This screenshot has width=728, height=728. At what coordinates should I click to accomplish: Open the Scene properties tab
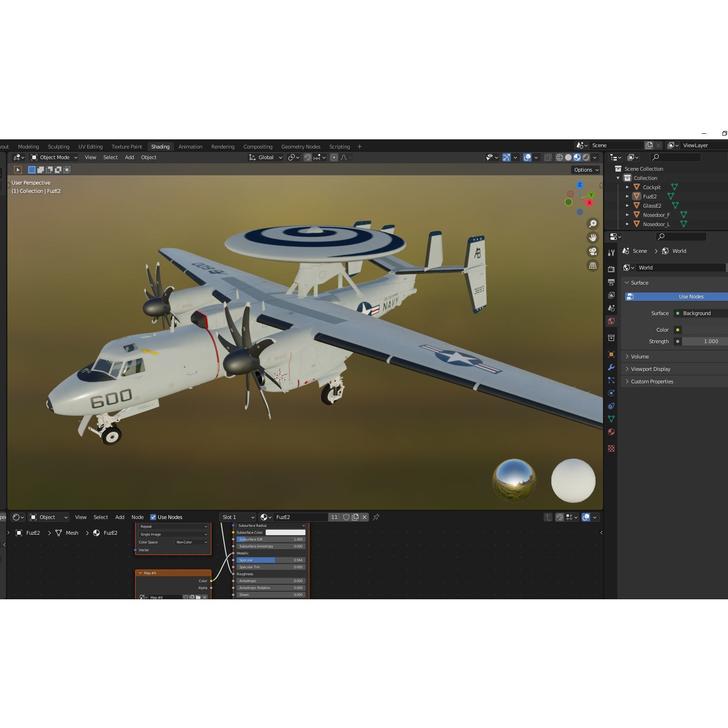click(611, 308)
